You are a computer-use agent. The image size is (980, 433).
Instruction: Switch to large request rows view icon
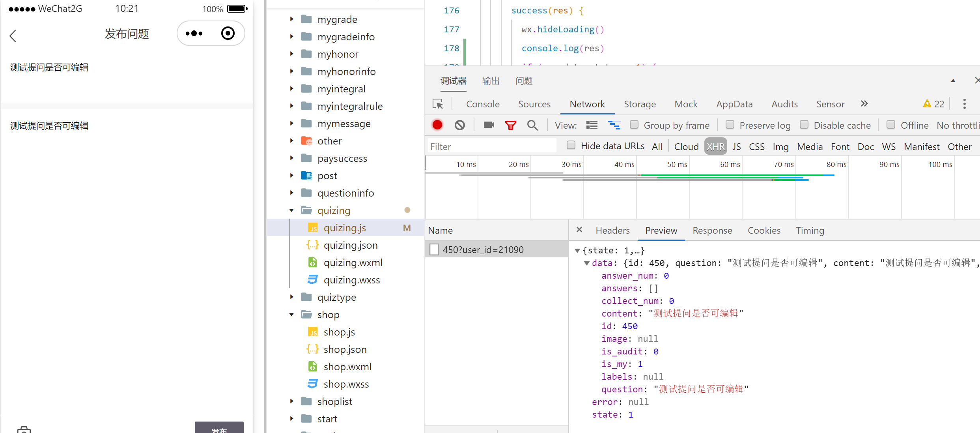[592, 125]
